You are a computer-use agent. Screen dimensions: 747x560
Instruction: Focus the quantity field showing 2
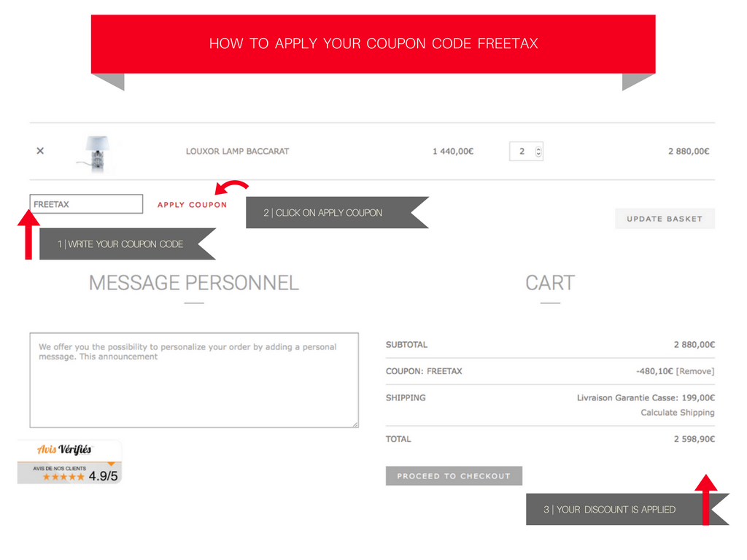point(526,152)
